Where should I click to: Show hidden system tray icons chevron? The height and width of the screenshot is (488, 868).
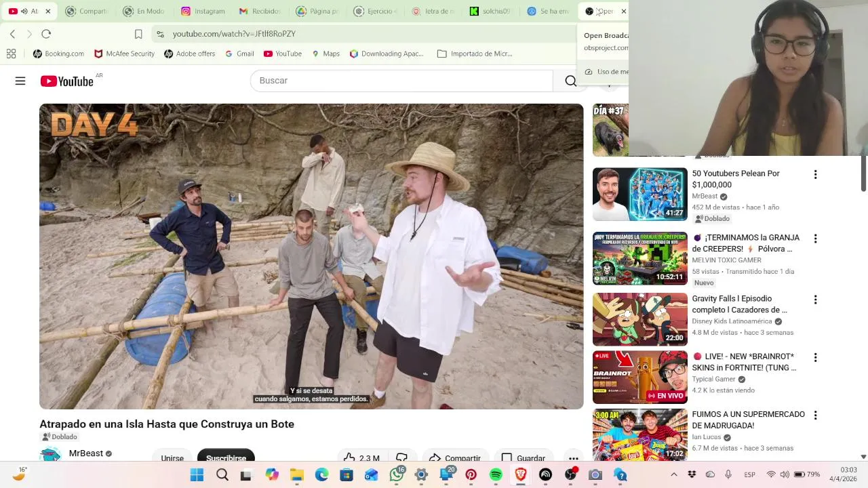click(x=673, y=474)
